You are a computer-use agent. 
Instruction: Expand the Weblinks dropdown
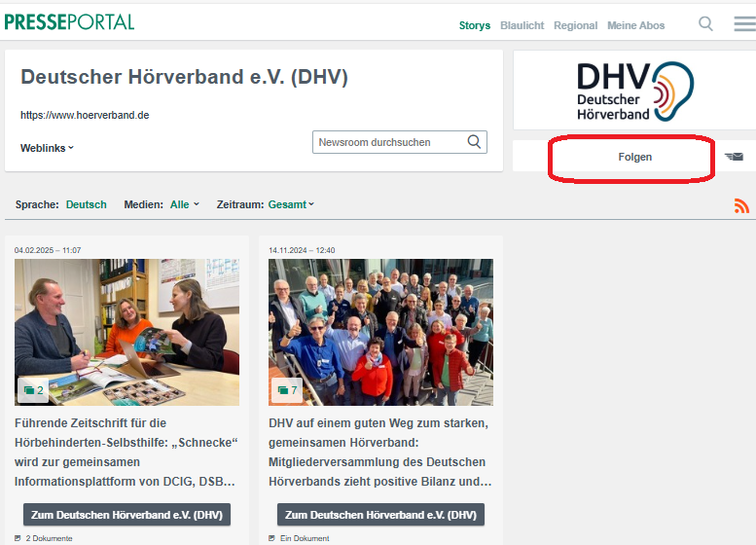tap(47, 148)
